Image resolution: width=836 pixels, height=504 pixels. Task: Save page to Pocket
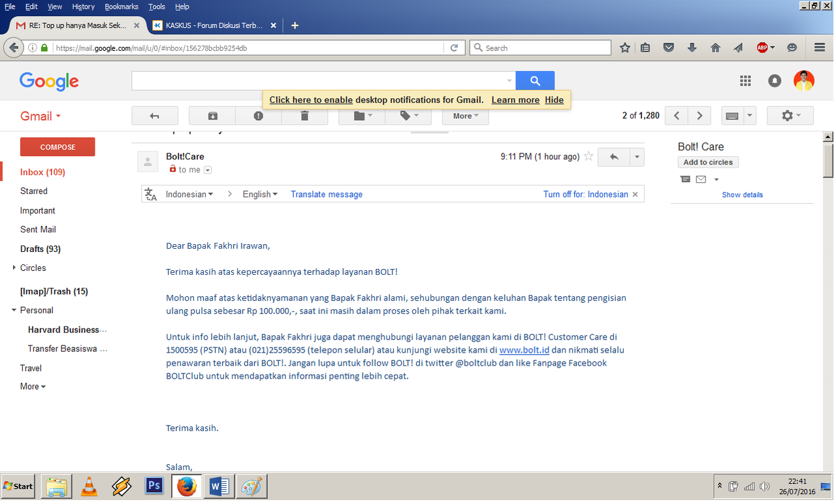click(x=669, y=48)
